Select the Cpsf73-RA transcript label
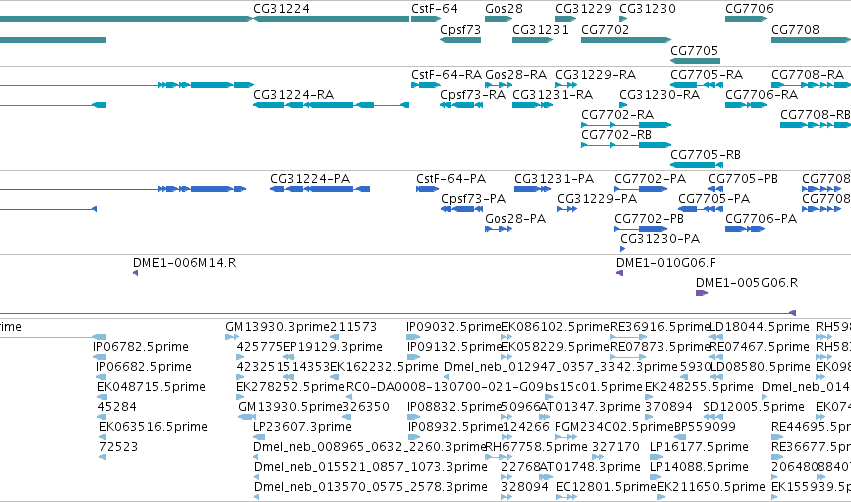 (473, 94)
